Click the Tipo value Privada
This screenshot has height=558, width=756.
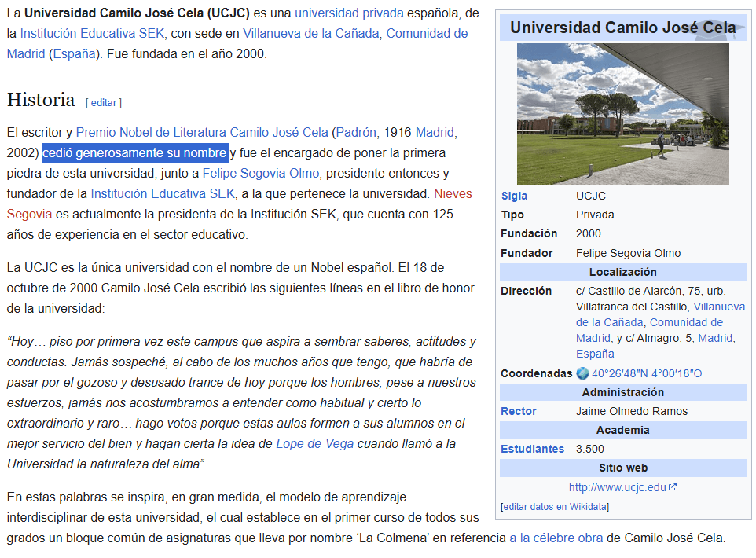[595, 215]
